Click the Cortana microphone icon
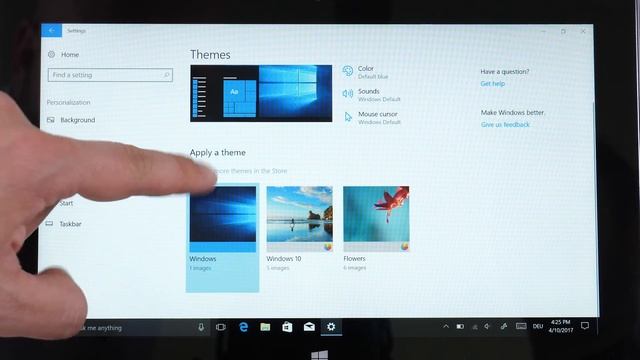 pos(201,327)
